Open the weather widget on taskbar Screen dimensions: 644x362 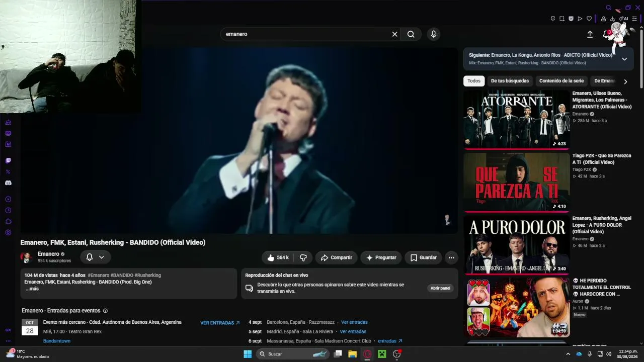tap(28, 354)
